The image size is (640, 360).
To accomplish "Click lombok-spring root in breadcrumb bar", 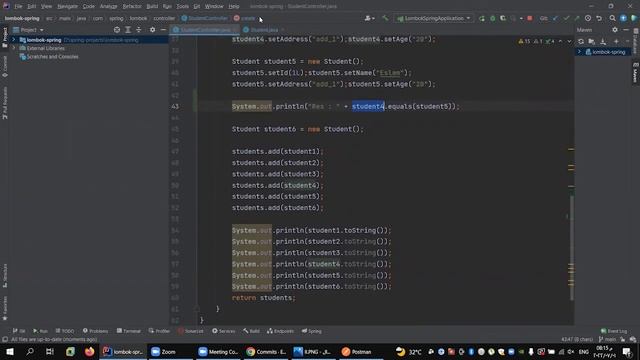I will (x=22, y=18).
